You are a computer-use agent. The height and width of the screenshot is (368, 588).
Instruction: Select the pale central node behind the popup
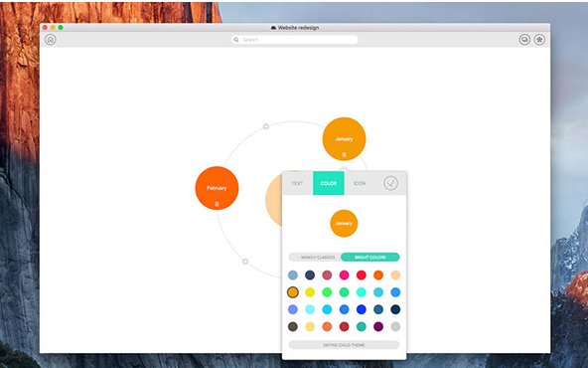click(274, 200)
